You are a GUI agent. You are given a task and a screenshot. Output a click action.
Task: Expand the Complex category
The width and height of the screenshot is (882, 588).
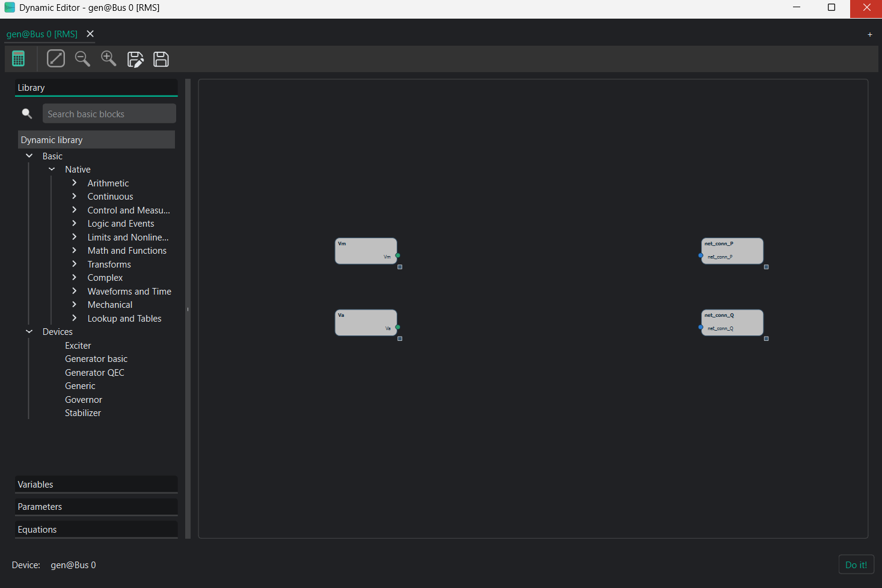tap(74, 277)
